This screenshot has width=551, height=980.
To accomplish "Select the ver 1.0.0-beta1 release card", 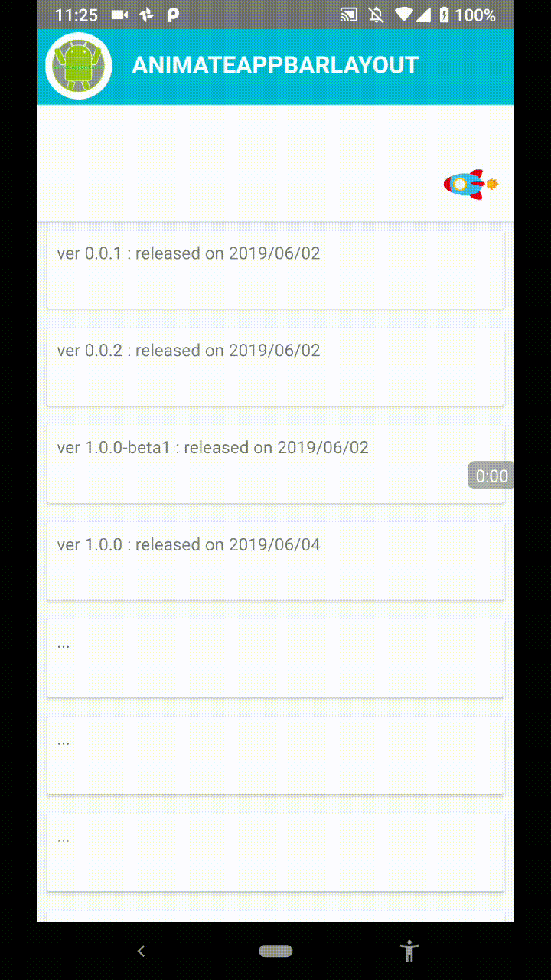I will (x=275, y=465).
